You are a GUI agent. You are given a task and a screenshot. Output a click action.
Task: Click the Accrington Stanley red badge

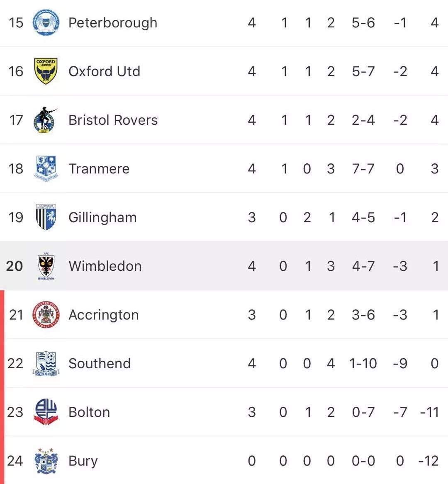point(46,315)
